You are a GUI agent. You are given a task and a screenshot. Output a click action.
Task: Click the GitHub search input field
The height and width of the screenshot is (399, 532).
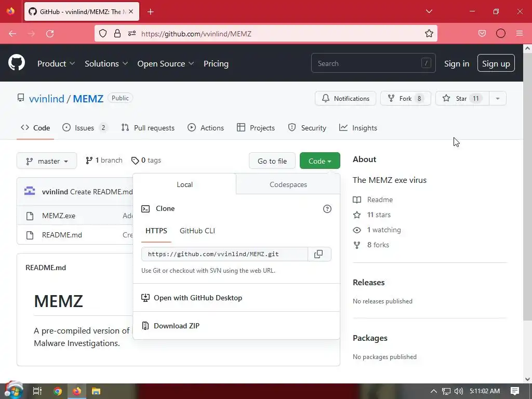coord(373,63)
